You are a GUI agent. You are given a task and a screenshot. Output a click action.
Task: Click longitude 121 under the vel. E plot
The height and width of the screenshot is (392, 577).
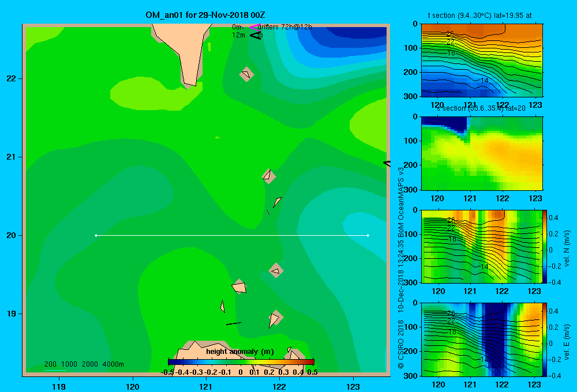tap(470, 385)
